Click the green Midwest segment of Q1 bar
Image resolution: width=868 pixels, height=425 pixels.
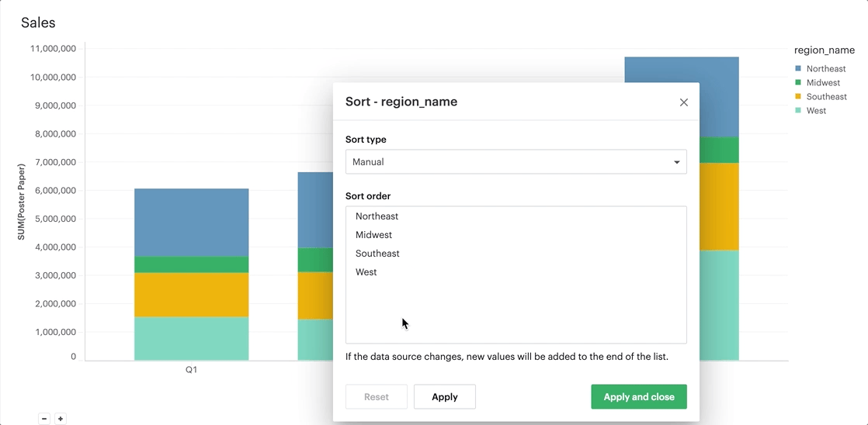191,264
